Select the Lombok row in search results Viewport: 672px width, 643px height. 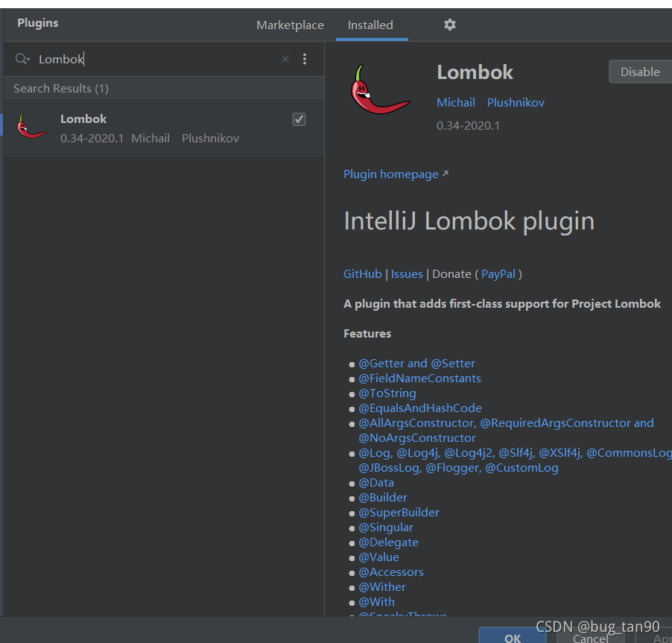tap(164, 127)
